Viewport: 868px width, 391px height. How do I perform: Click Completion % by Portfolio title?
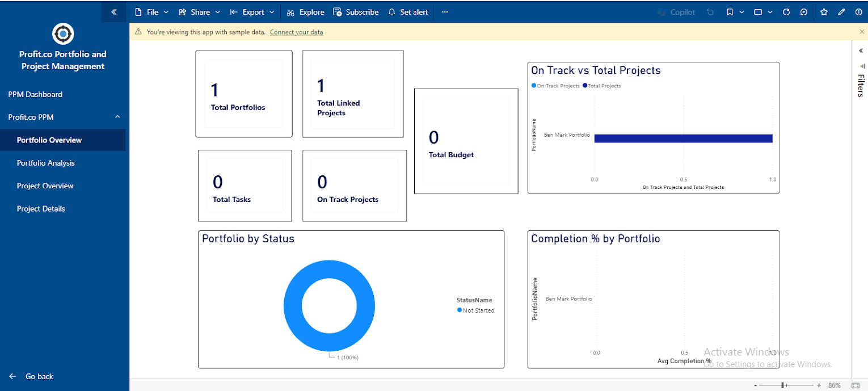596,239
